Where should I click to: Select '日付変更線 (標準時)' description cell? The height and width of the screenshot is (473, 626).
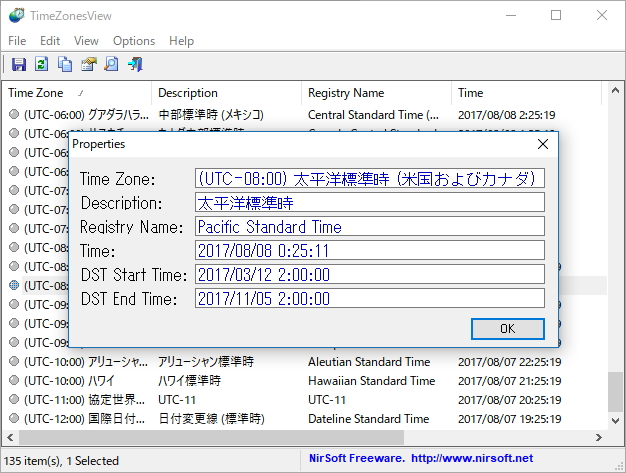point(211,418)
